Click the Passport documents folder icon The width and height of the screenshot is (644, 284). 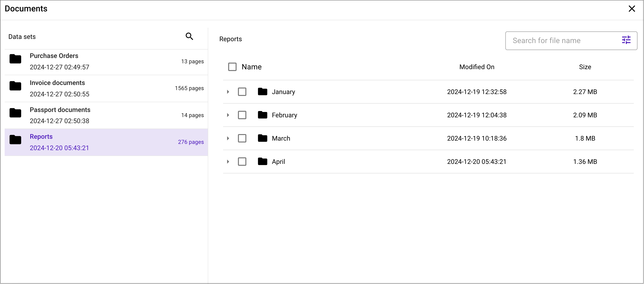15,113
